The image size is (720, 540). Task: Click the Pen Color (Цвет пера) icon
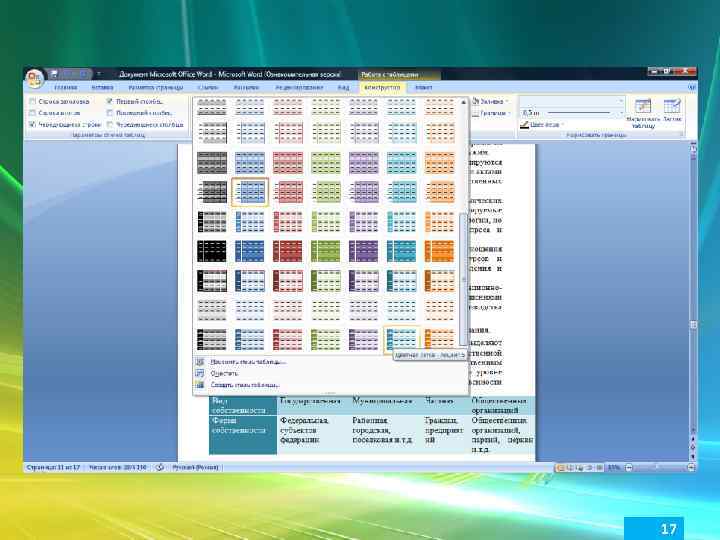(x=524, y=124)
